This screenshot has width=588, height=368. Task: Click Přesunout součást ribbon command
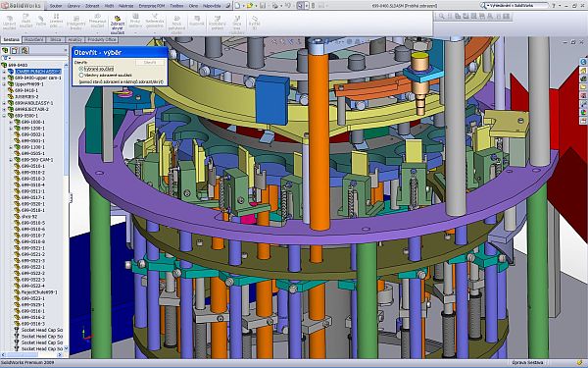click(97, 22)
